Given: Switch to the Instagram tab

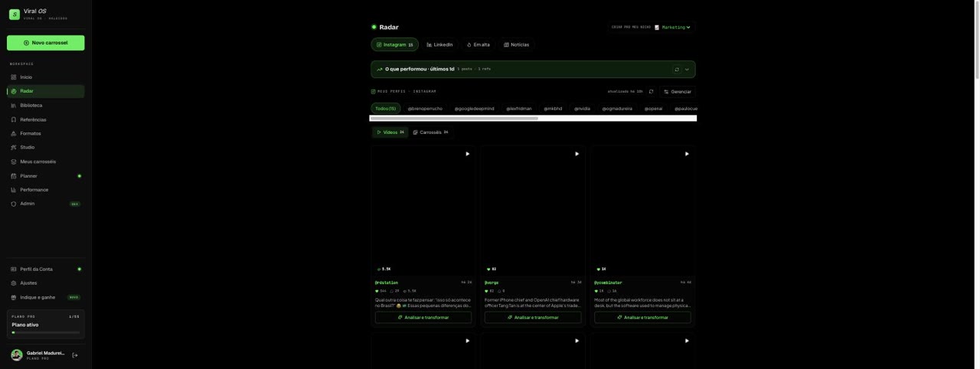Looking at the screenshot, I should tap(395, 44).
